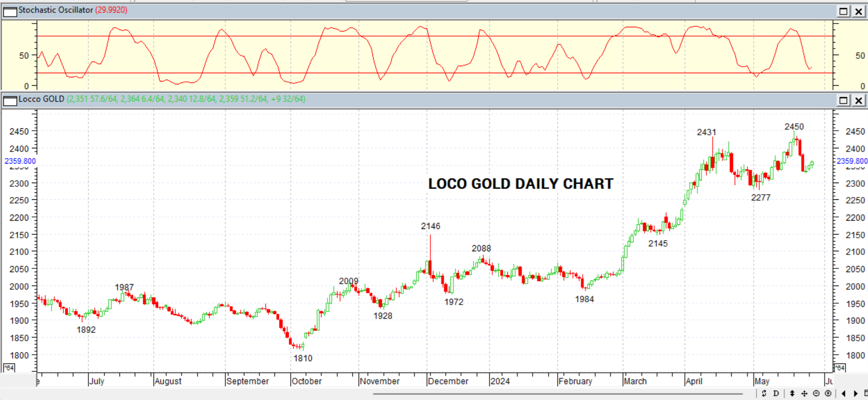Close the Stochastic Oscillator pane
This screenshot has height=400, width=868.
coord(858,11)
